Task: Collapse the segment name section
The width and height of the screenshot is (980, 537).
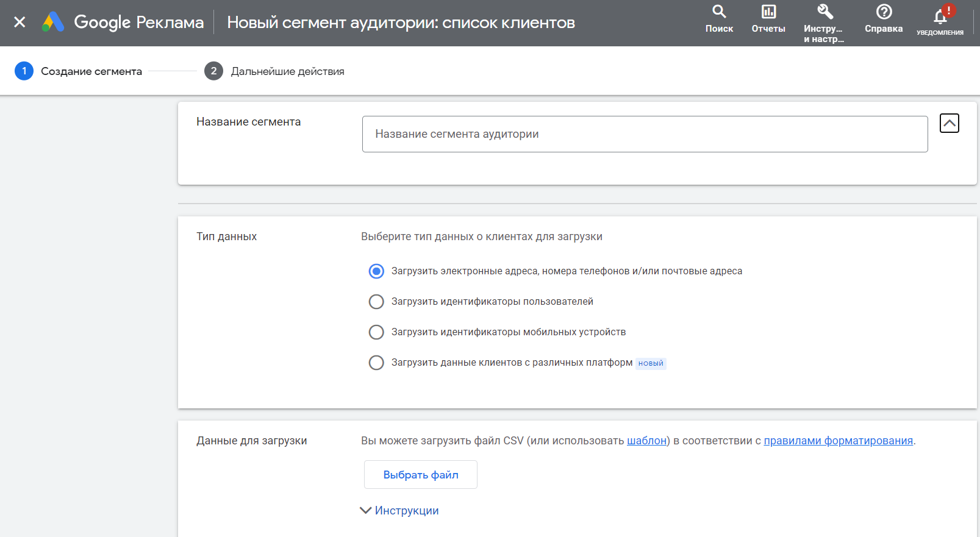Action: point(949,123)
